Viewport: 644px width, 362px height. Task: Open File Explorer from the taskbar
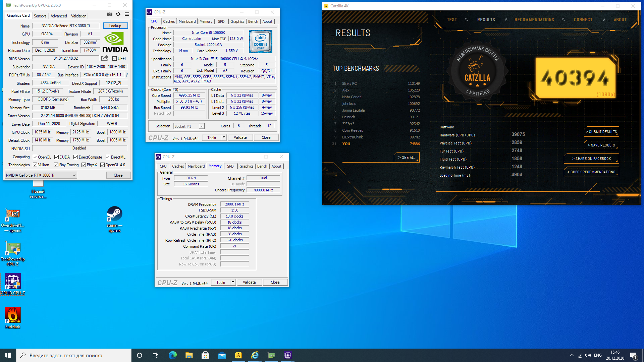pyautogui.click(x=189, y=355)
